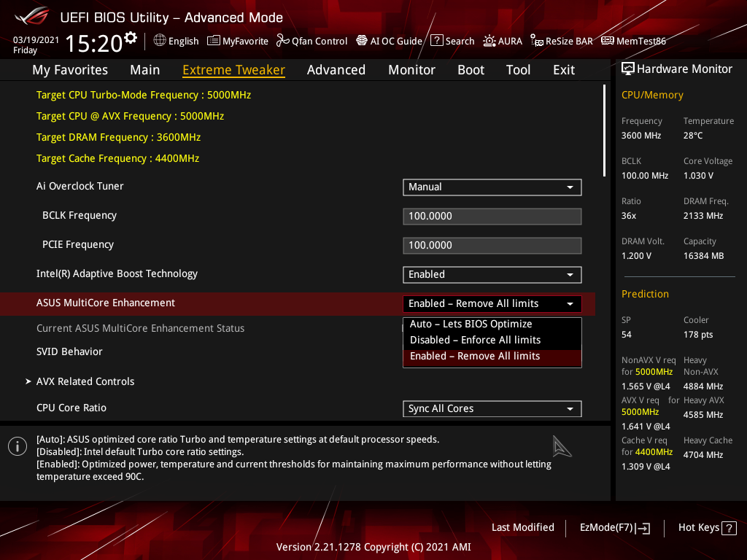Click Target DRAM Frequency : 3600MHz text
Screen dimensions: 747x560
[119, 137]
